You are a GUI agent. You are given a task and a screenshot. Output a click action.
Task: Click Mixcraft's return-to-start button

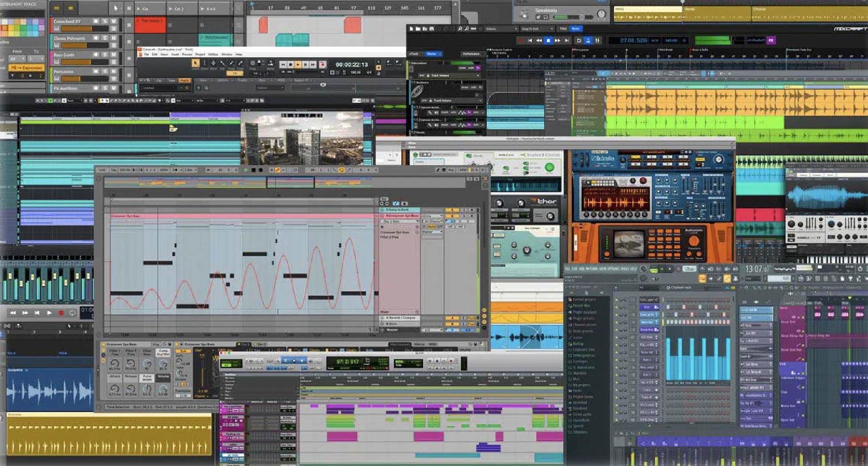tap(530, 40)
